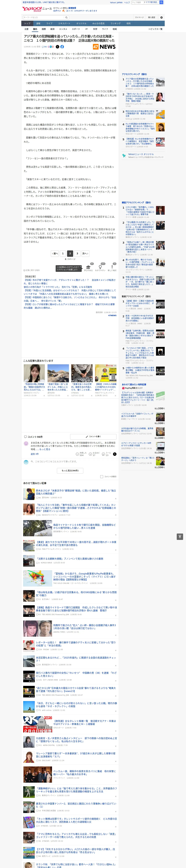Image resolution: width=186 pixels, height=868 pixels.
Task: Open the エキスパート navigation tab
Action: pyautogui.click(x=64, y=24)
